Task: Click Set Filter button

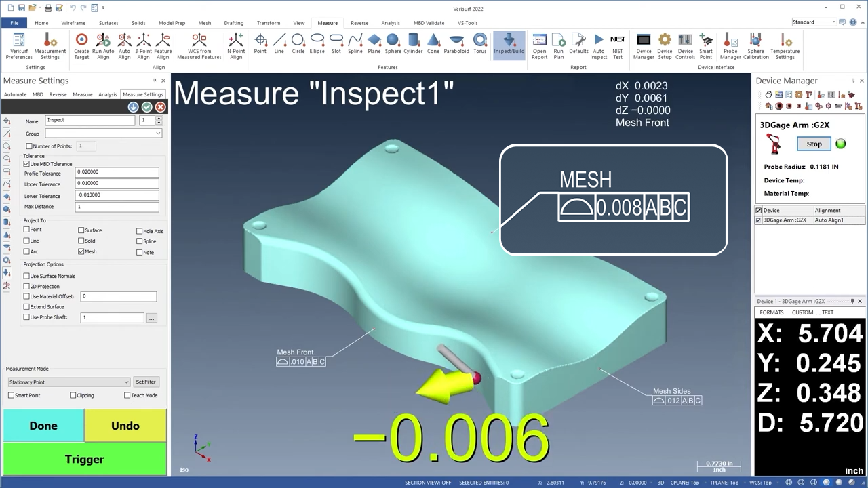Action: pyautogui.click(x=146, y=382)
